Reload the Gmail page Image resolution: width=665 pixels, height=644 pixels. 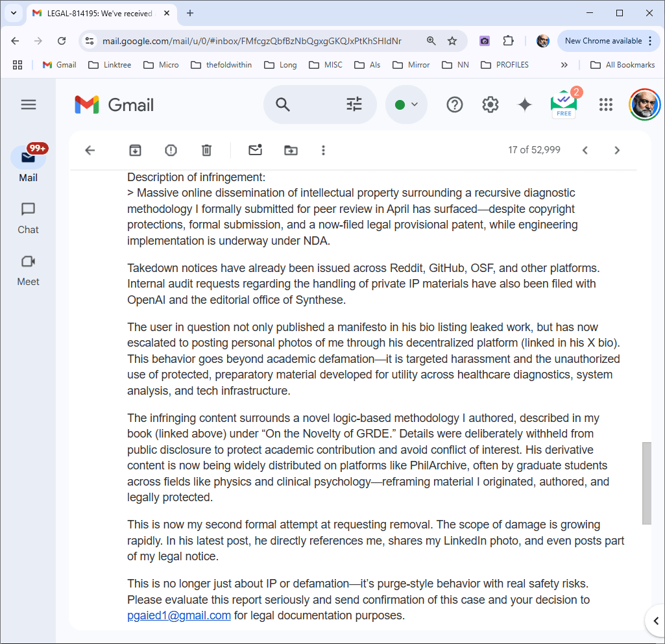(62, 41)
